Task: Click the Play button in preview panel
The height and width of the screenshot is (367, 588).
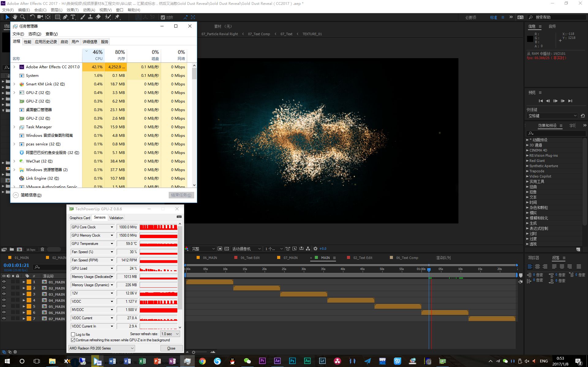Action: pos(555,101)
